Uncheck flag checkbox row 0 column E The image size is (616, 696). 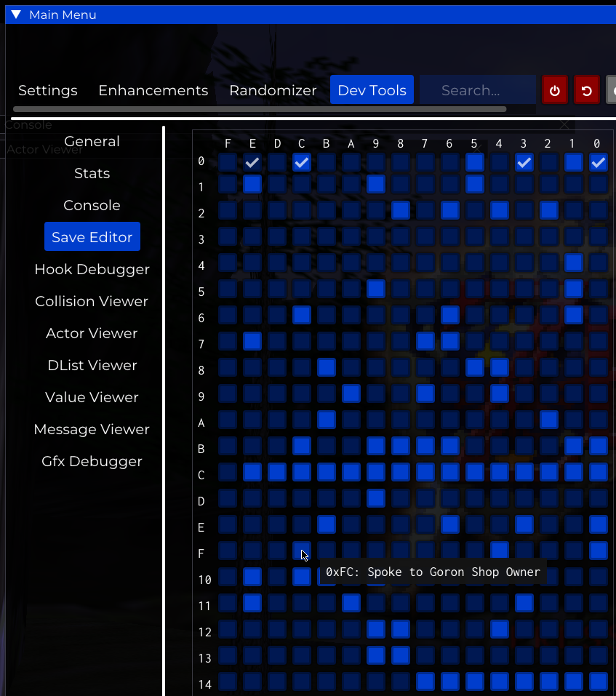252,162
